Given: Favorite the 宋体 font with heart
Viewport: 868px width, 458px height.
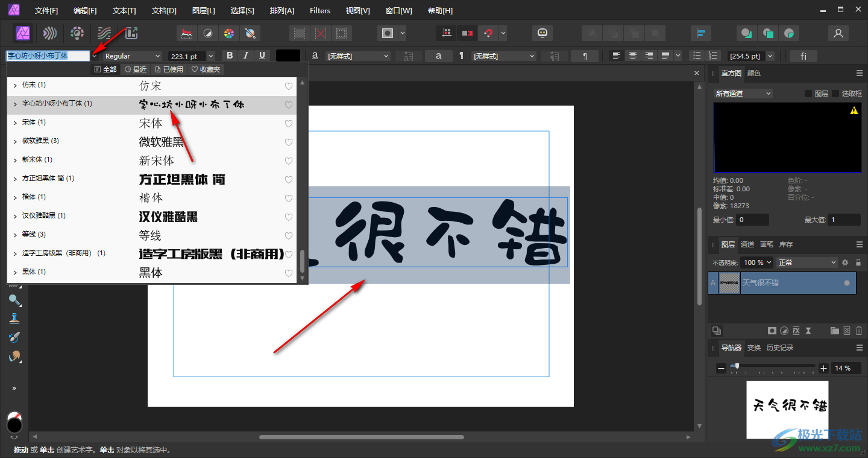Looking at the screenshot, I should tap(289, 123).
